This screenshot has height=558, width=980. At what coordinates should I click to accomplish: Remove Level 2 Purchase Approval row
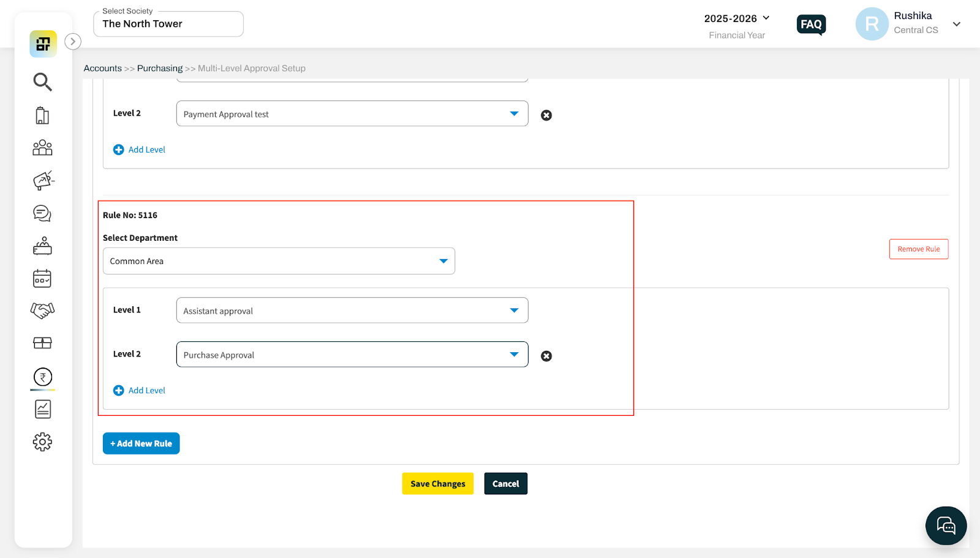pos(546,356)
